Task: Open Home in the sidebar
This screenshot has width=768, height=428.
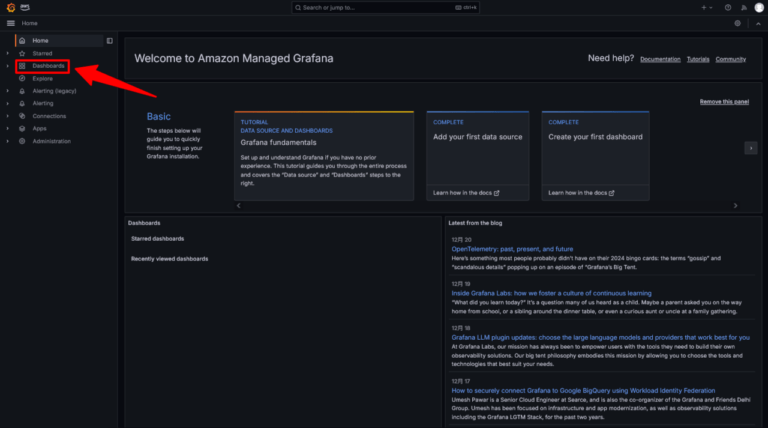Action: point(40,41)
